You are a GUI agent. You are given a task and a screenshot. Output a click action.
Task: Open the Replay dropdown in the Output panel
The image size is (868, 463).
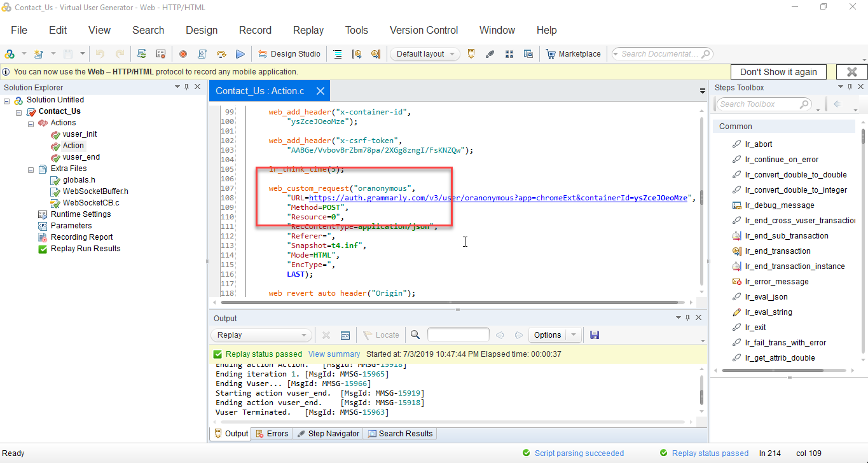click(x=261, y=335)
